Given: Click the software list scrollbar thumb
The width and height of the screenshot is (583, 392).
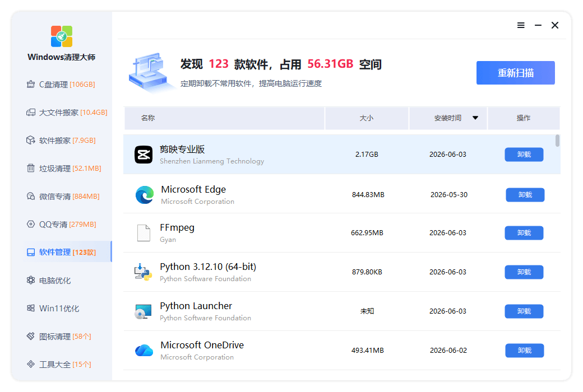Looking at the screenshot, I should point(557,141).
